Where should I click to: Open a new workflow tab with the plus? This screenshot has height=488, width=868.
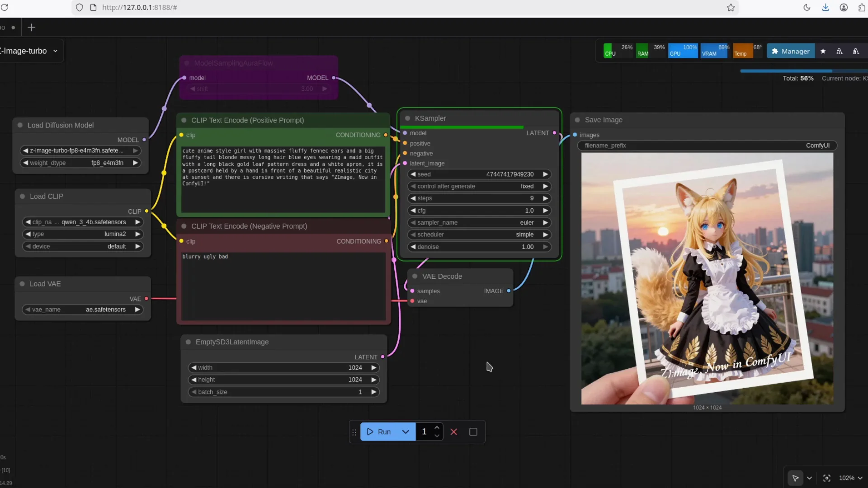[31, 27]
